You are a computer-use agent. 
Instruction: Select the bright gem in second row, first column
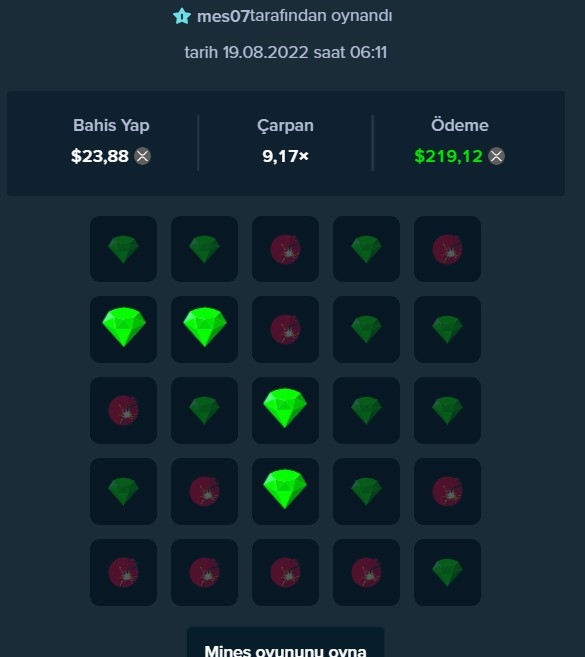pos(124,329)
